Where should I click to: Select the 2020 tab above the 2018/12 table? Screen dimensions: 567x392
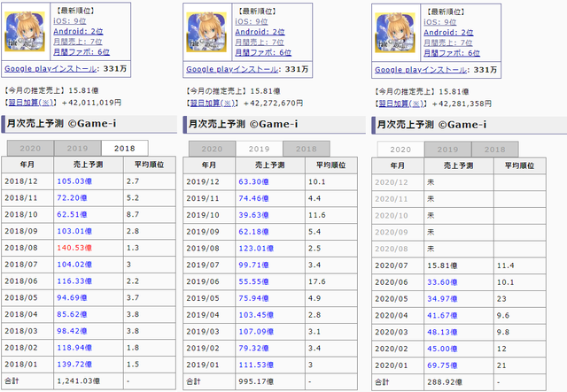pos(30,149)
